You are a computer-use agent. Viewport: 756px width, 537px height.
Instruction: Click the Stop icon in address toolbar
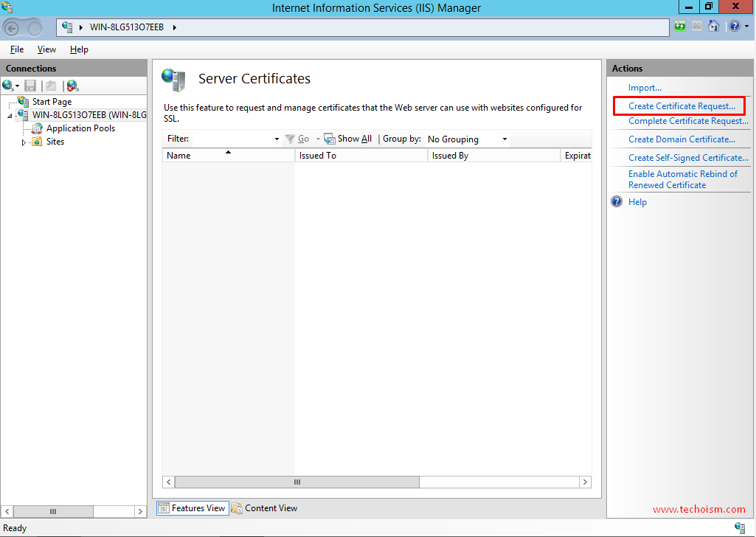click(x=697, y=26)
